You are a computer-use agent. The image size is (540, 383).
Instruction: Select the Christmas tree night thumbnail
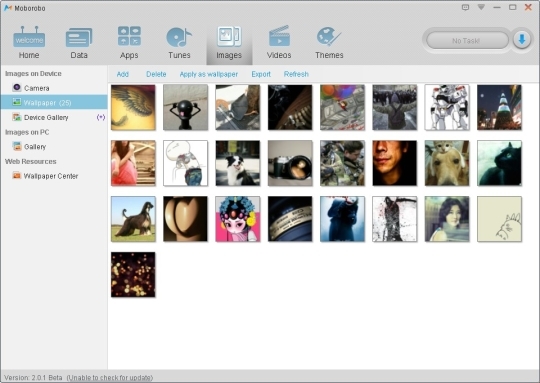499,107
